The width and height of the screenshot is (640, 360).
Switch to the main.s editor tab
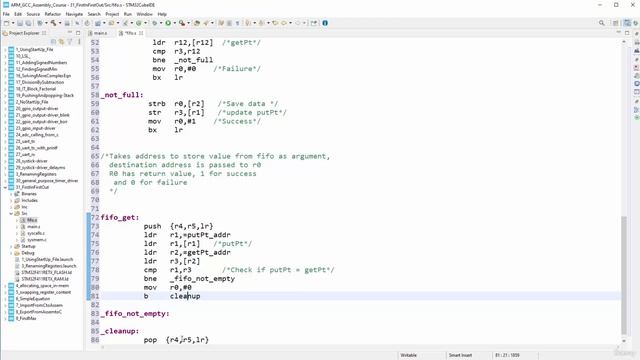(98, 33)
